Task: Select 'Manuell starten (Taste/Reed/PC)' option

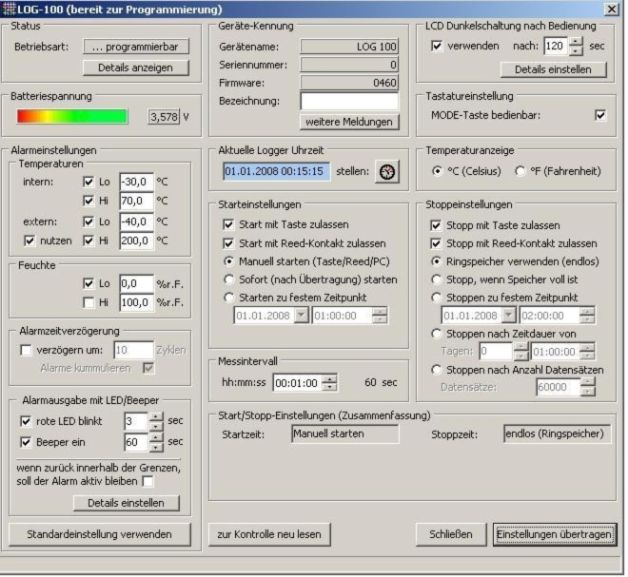Action: 229,261
